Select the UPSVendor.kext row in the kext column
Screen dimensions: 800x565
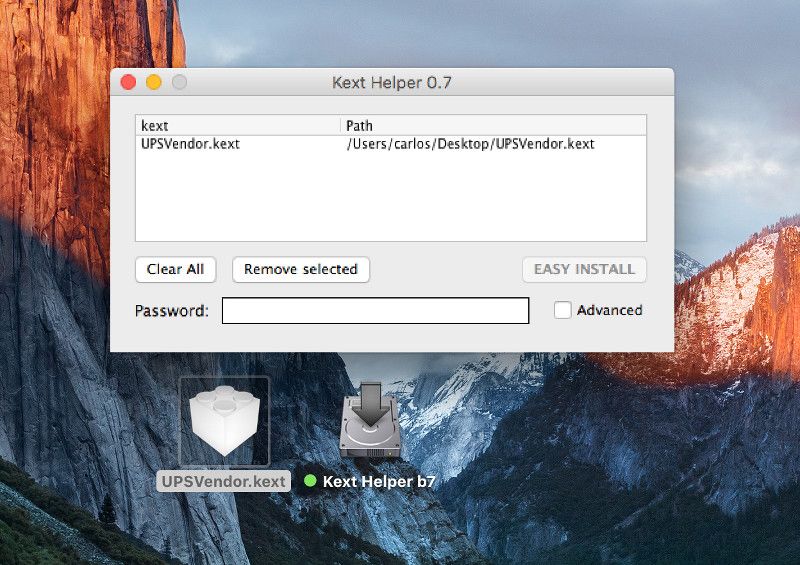coord(190,144)
